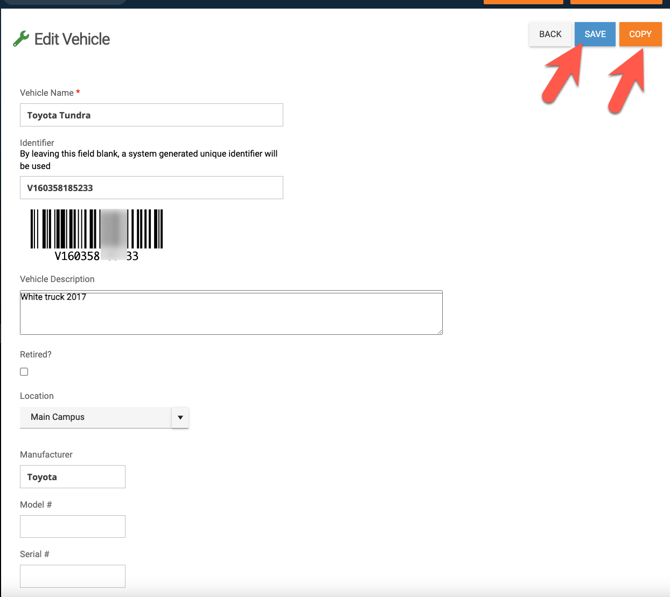Click the empty Model # field

73,526
